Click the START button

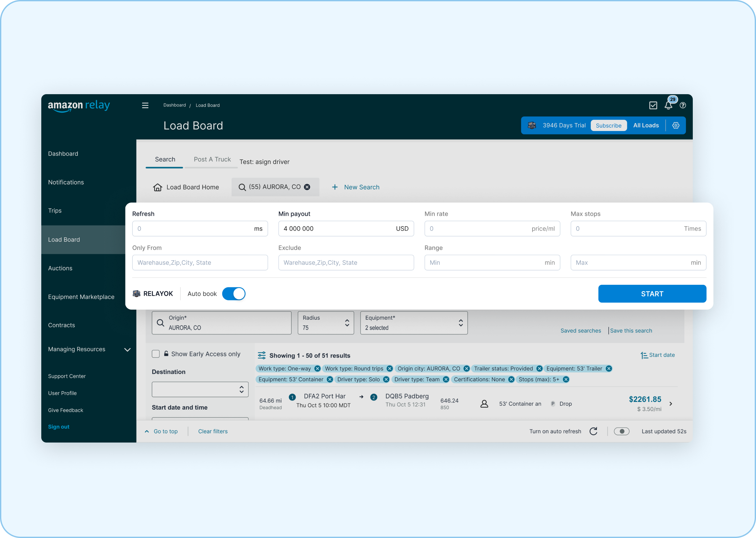tap(652, 294)
